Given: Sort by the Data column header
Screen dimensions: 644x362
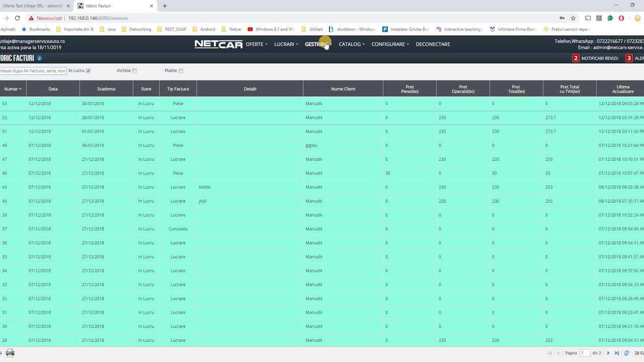Looking at the screenshot, I should coord(53,89).
